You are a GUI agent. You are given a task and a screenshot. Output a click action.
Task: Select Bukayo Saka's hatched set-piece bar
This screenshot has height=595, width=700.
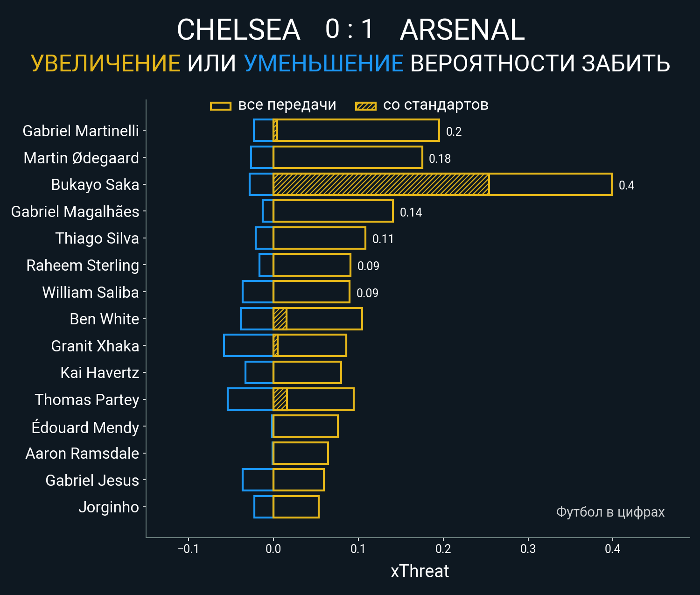pyautogui.click(x=381, y=184)
